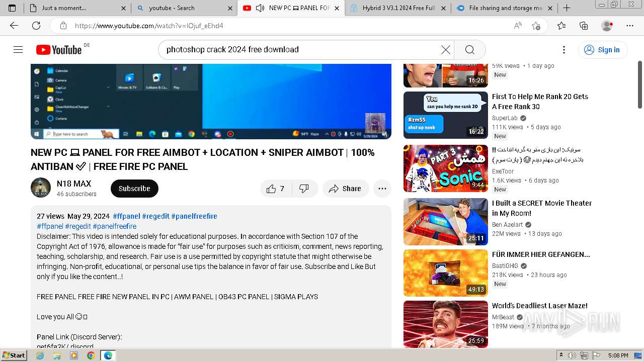Go back in browser

[x=14, y=26]
